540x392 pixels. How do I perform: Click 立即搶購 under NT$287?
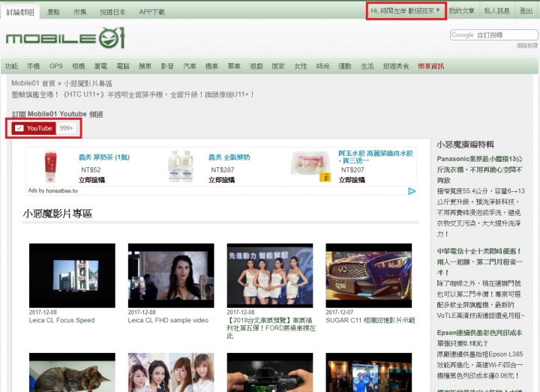click(221, 180)
